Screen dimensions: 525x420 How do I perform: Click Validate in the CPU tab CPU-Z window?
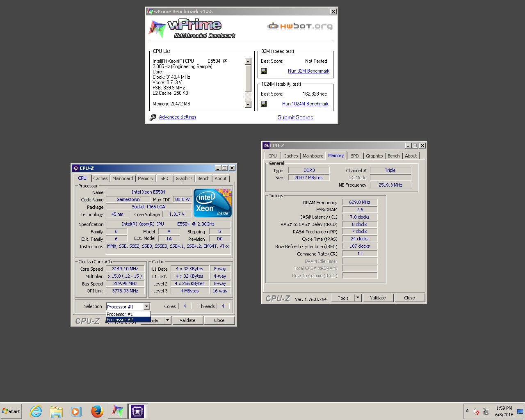point(187,320)
